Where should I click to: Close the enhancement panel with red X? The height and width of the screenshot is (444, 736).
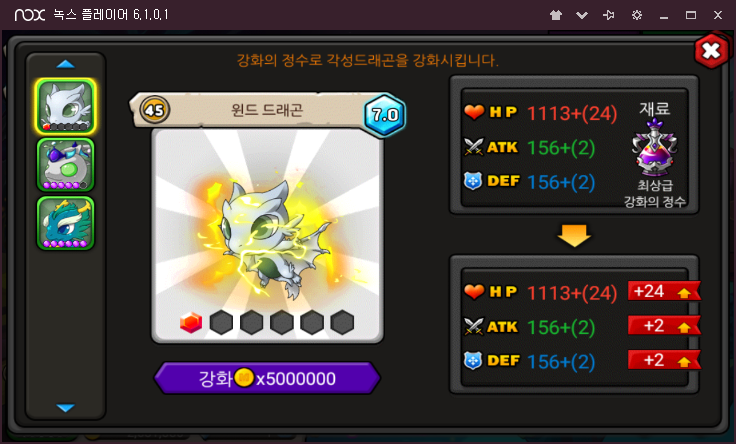pyautogui.click(x=712, y=51)
